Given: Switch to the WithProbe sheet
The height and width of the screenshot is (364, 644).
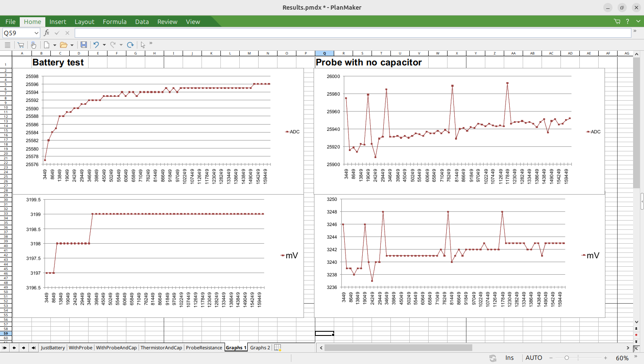Looking at the screenshot, I should click(80, 348).
